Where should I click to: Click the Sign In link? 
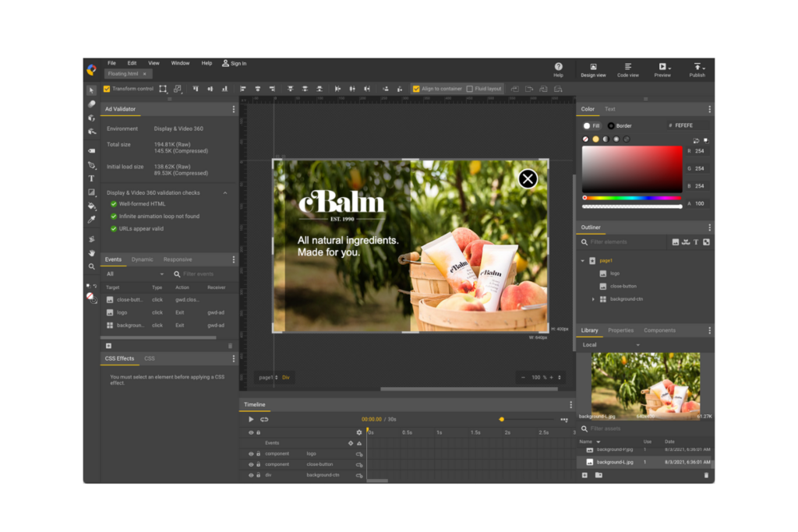(234, 64)
